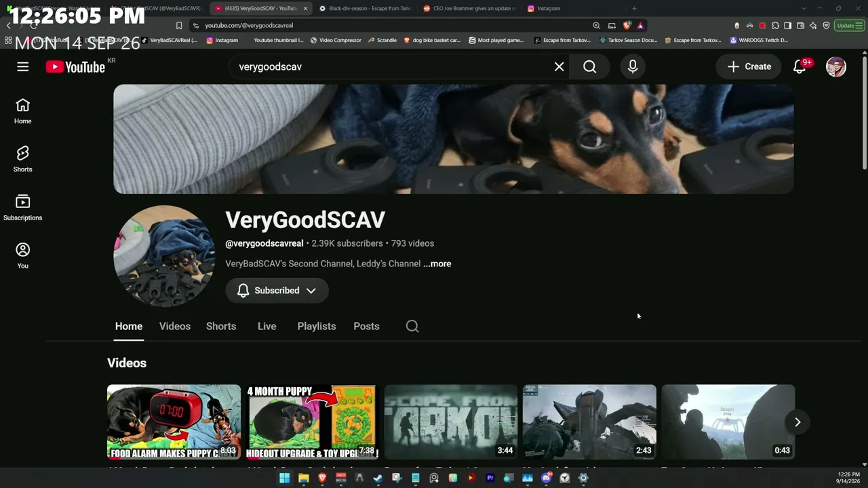Open the You section in sidebar
The height and width of the screenshot is (488, 868).
[x=22, y=256]
